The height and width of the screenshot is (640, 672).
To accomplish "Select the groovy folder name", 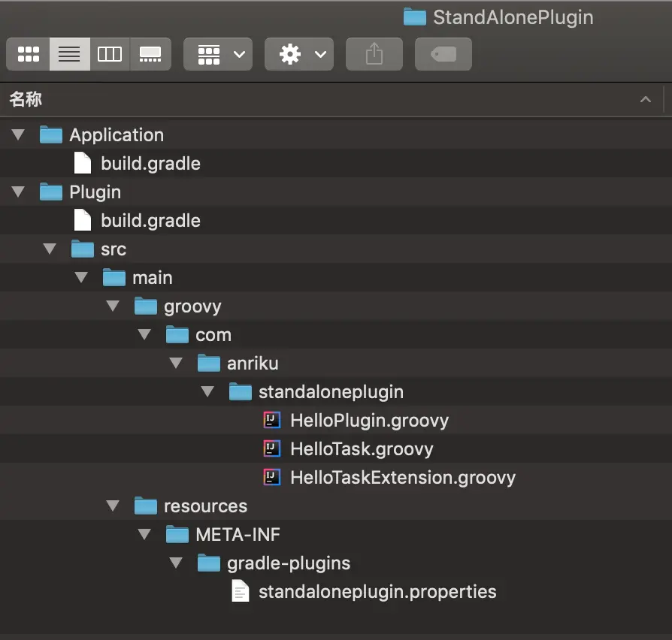I will click(x=192, y=306).
